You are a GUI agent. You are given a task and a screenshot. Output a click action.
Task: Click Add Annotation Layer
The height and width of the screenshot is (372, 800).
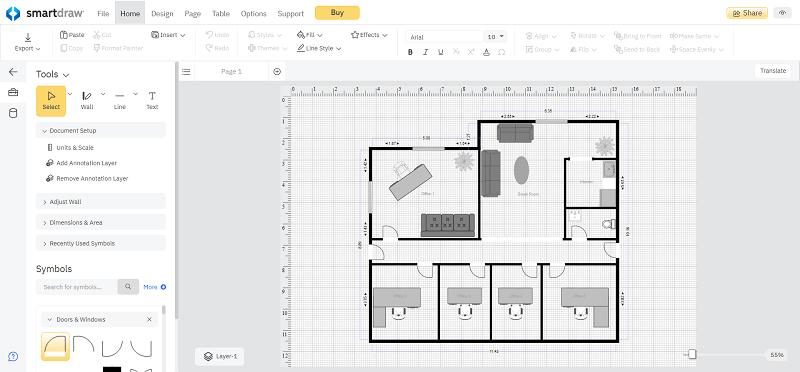[x=81, y=163]
